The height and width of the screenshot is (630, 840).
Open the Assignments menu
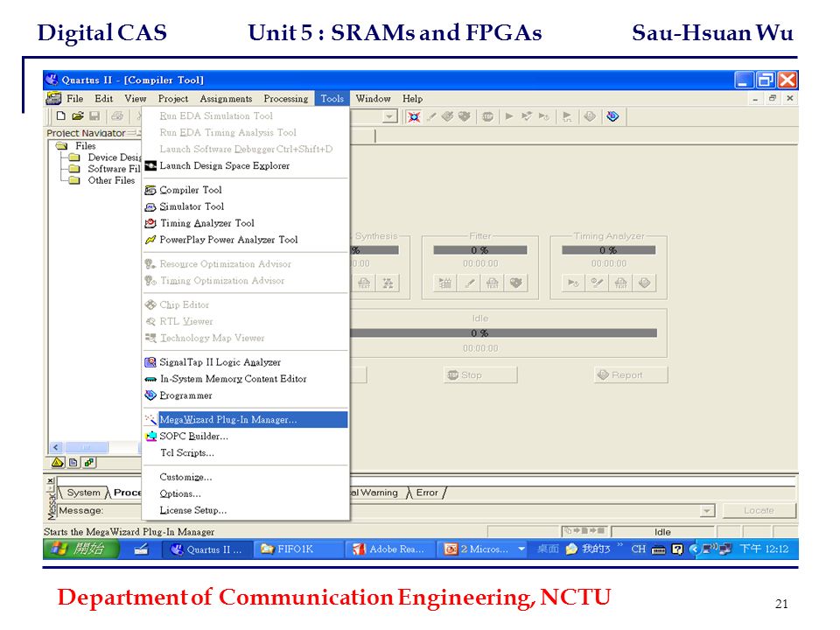[x=226, y=99]
